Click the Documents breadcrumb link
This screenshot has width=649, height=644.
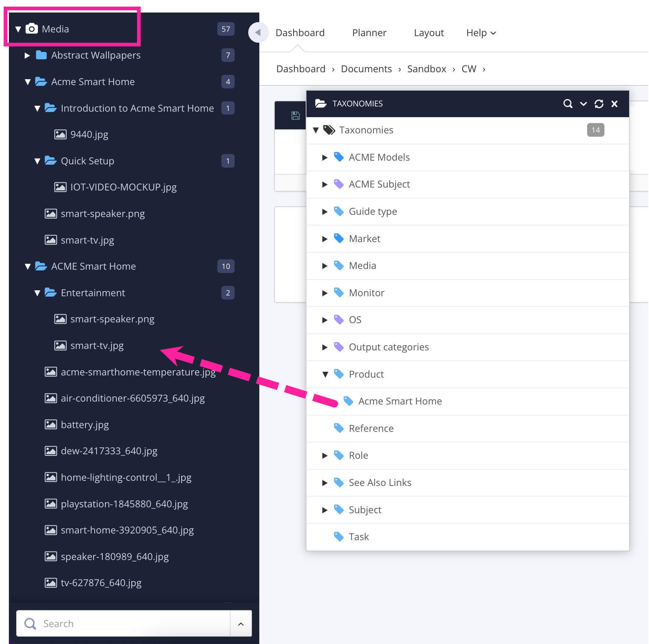point(366,69)
